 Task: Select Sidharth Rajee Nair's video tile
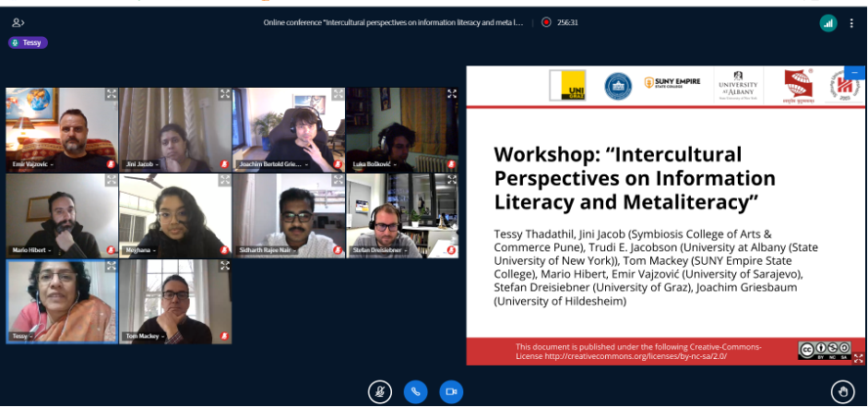tap(289, 214)
